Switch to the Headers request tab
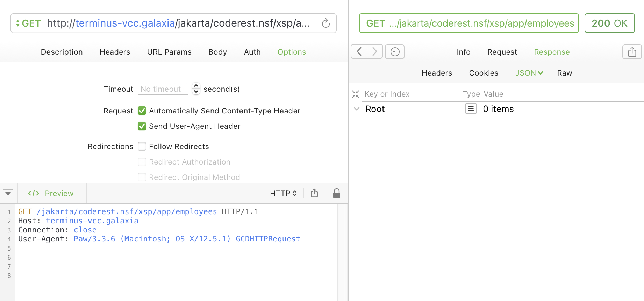 [115, 52]
